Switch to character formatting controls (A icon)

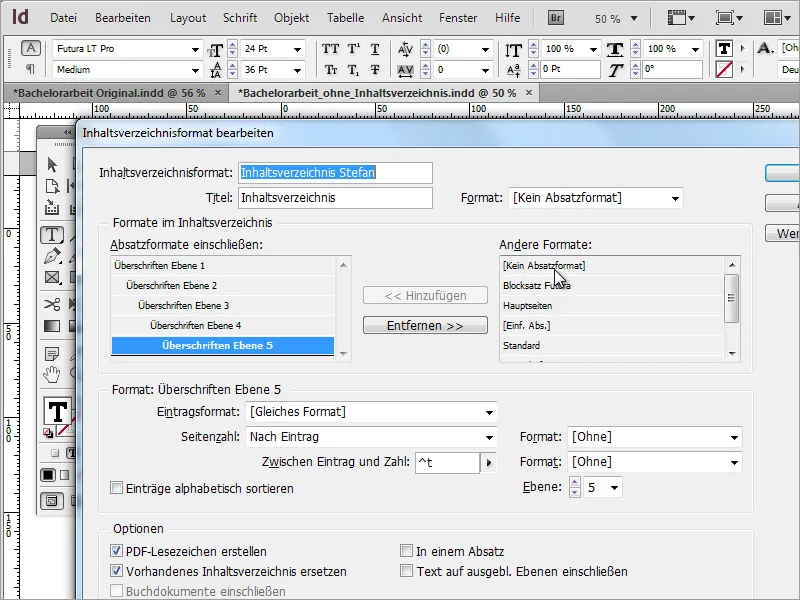[31, 48]
